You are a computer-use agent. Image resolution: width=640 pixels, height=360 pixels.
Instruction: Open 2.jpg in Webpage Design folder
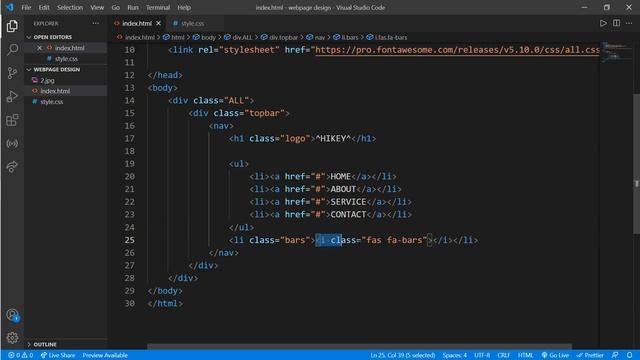47,80
